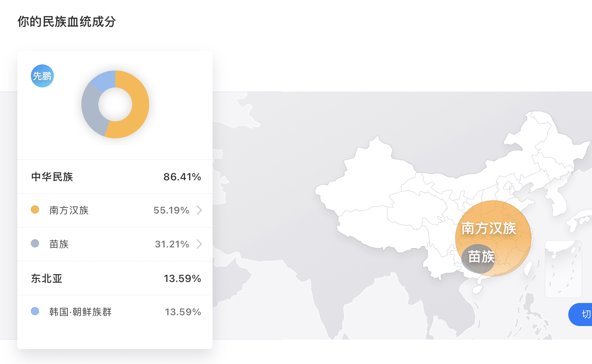The width and height of the screenshot is (592, 364).
Task: Click the 55.19% percentage value
Action: (x=171, y=210)
